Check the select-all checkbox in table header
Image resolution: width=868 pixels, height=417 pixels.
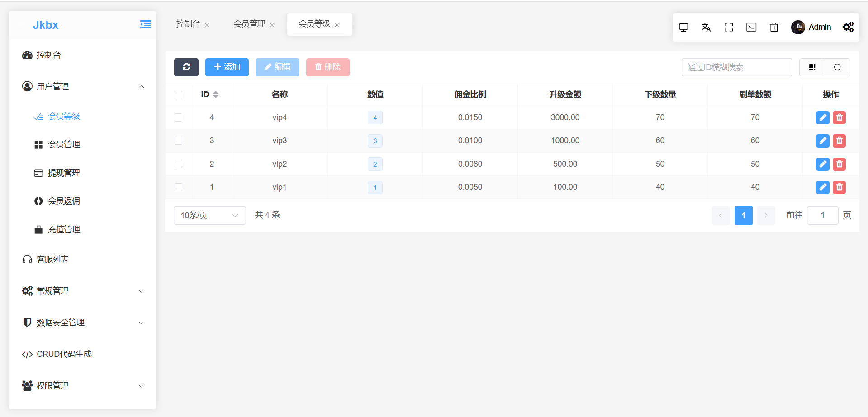point(179,94)
